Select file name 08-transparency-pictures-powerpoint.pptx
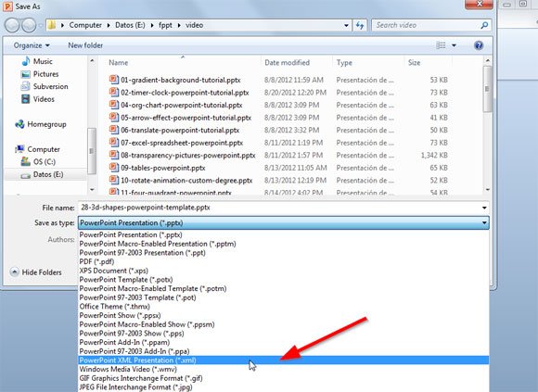Viewport: 538px width, 392px height. (x=188, y=155)
